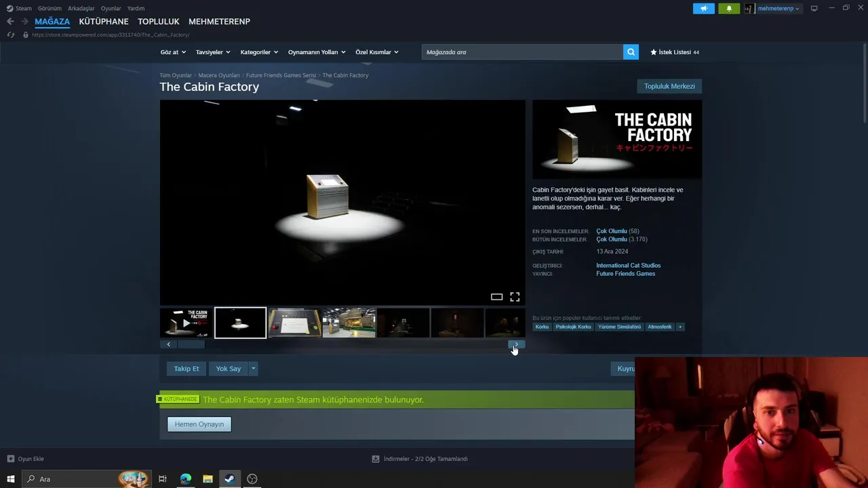The width and height of the screenshot is (868, 488).
Task: Select the factory hall screenshot thumbnail
Action: 349,323
